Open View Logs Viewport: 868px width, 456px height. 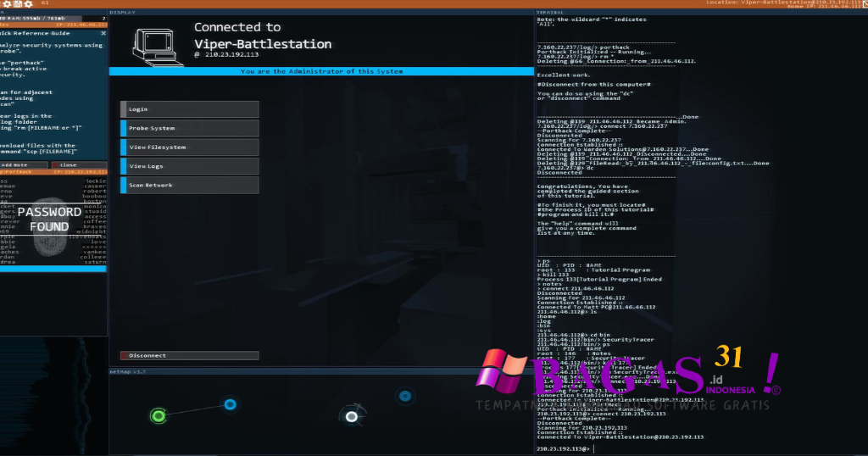189,166
